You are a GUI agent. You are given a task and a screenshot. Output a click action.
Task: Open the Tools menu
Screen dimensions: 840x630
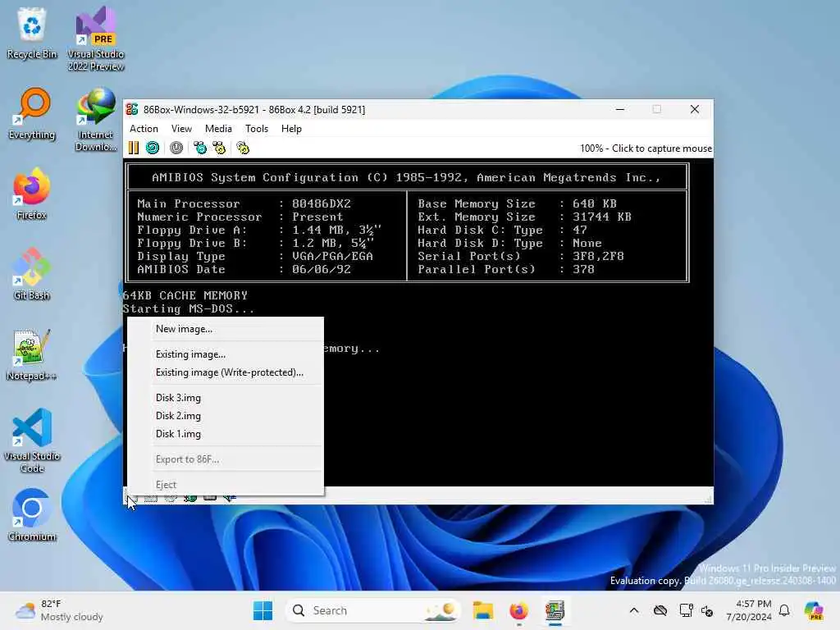[x=257, y=129]
